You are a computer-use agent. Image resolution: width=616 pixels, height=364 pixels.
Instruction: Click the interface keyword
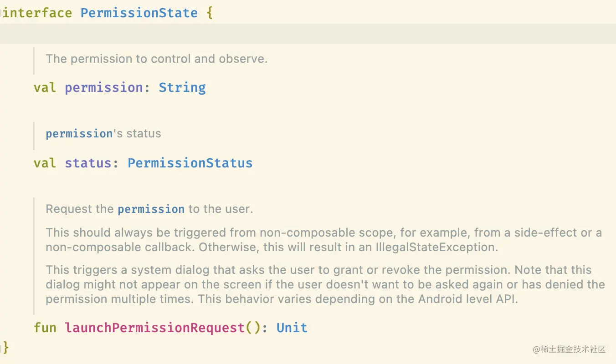click(x=36, y=12)
